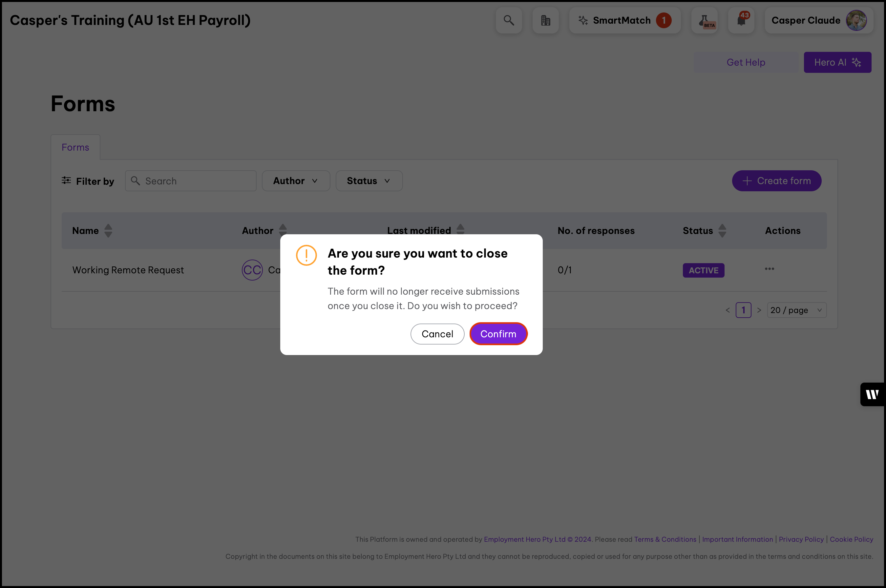Click the Name column sort arrows

(x=108, y=231)
